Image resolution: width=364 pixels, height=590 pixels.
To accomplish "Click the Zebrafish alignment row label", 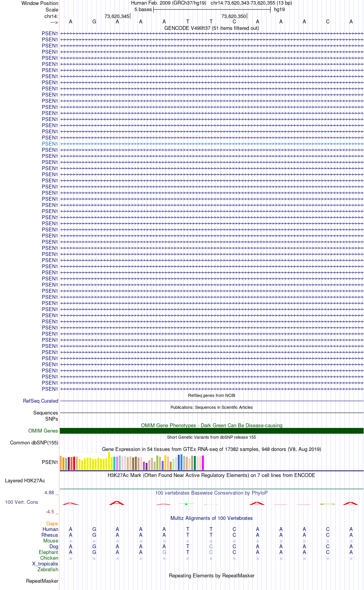I will point(48,570).
